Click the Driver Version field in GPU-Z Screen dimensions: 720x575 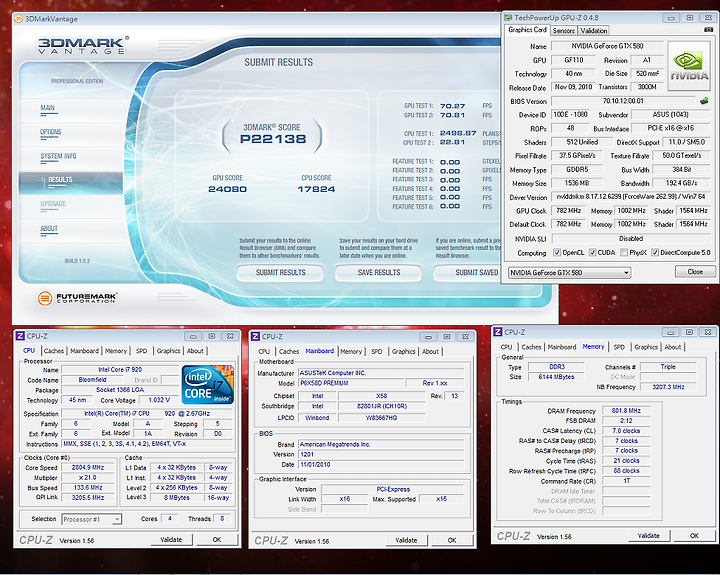click(630, 197)
